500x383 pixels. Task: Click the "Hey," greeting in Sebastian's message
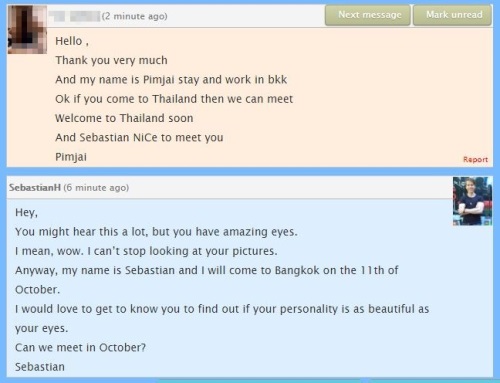tap(26, 212)
